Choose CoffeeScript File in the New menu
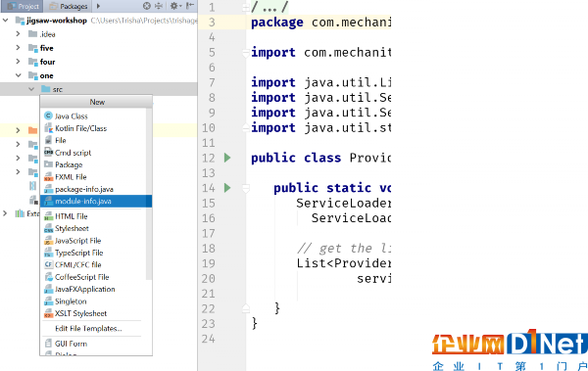The height and width of the screenshot is (371, 588). (x=96, y=277)
